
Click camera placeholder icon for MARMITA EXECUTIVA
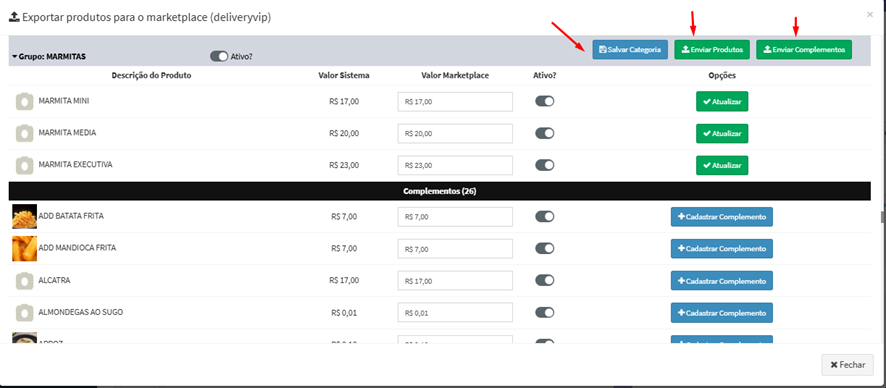tap(24, 165)
